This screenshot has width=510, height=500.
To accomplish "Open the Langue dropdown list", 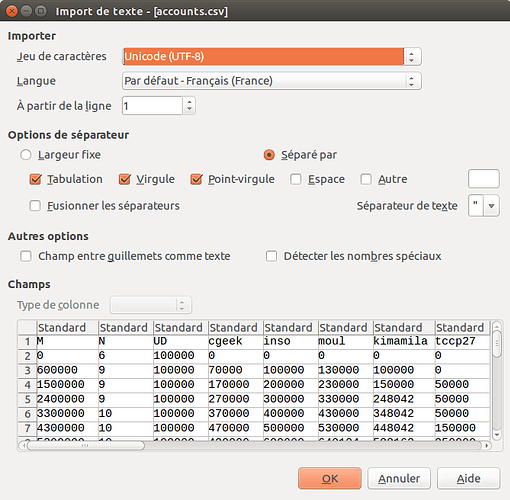I will pos(272,81).
